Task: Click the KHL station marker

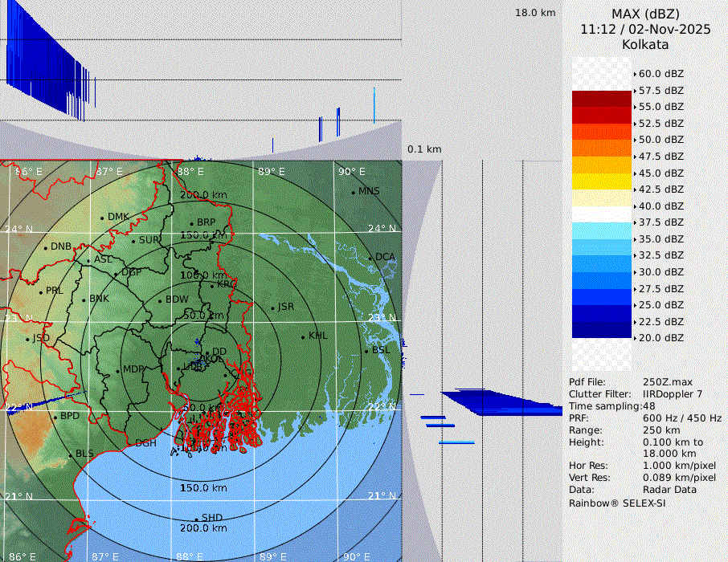Action: (303, 336)
